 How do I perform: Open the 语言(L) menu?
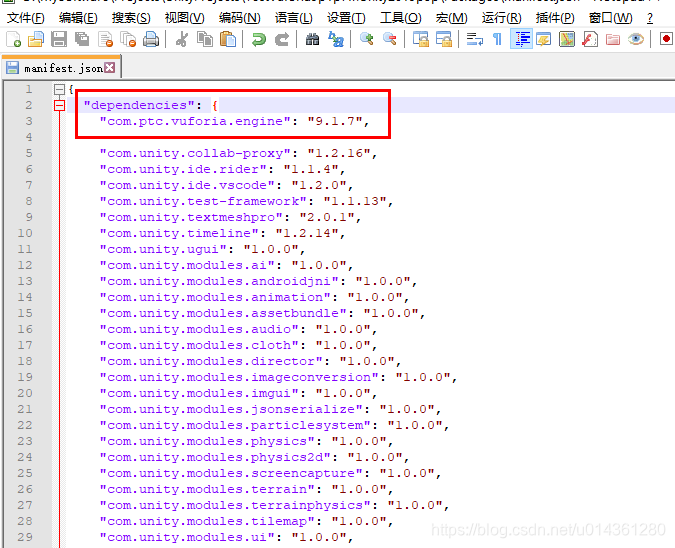[x=294, y=18]
